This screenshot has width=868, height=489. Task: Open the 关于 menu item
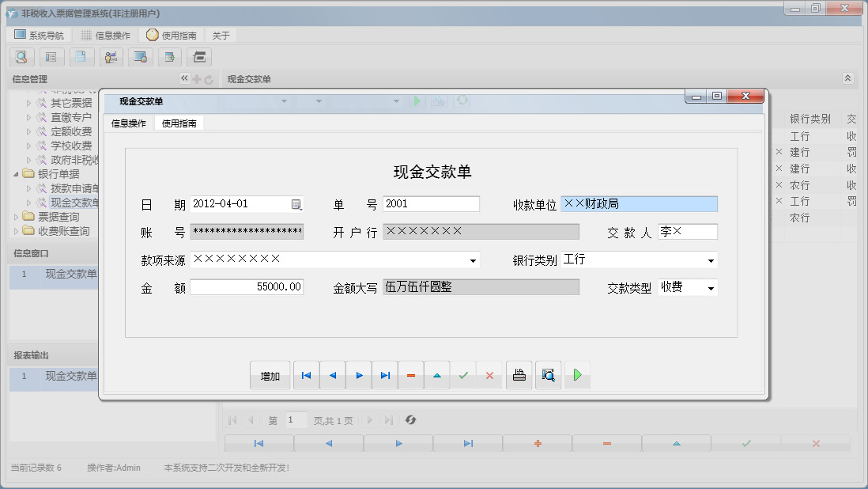point(220,34)
